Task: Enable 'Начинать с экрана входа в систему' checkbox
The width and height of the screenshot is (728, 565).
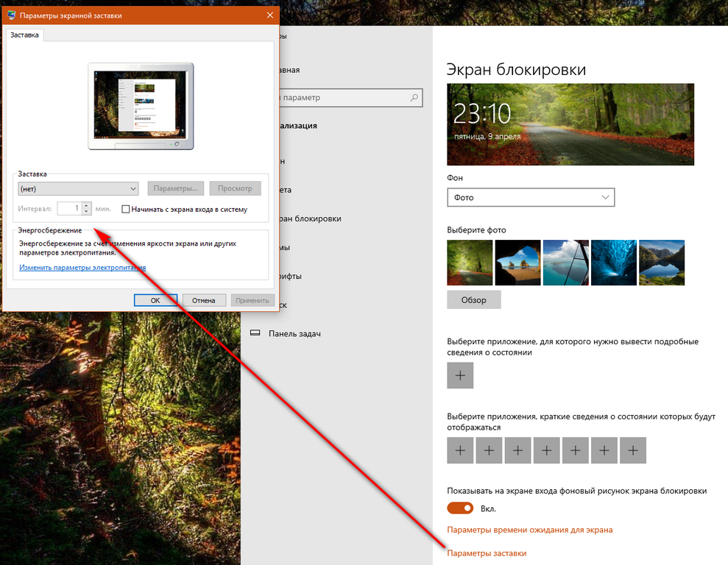Action: [126, 209]
